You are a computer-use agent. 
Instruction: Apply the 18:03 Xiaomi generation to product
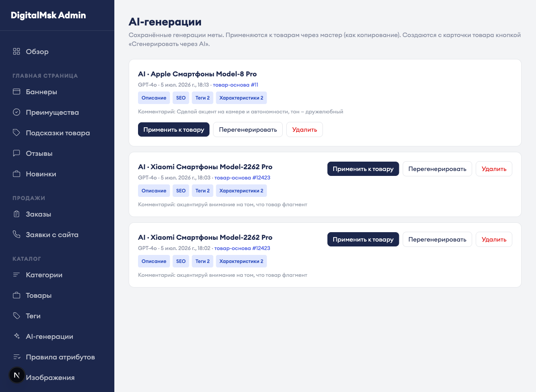click(363, 169)
